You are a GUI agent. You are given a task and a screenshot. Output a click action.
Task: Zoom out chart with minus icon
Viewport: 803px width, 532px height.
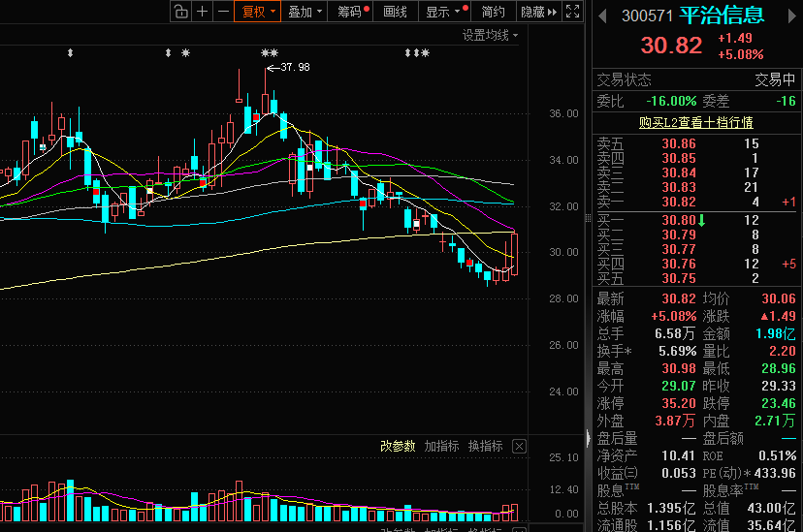223,12
